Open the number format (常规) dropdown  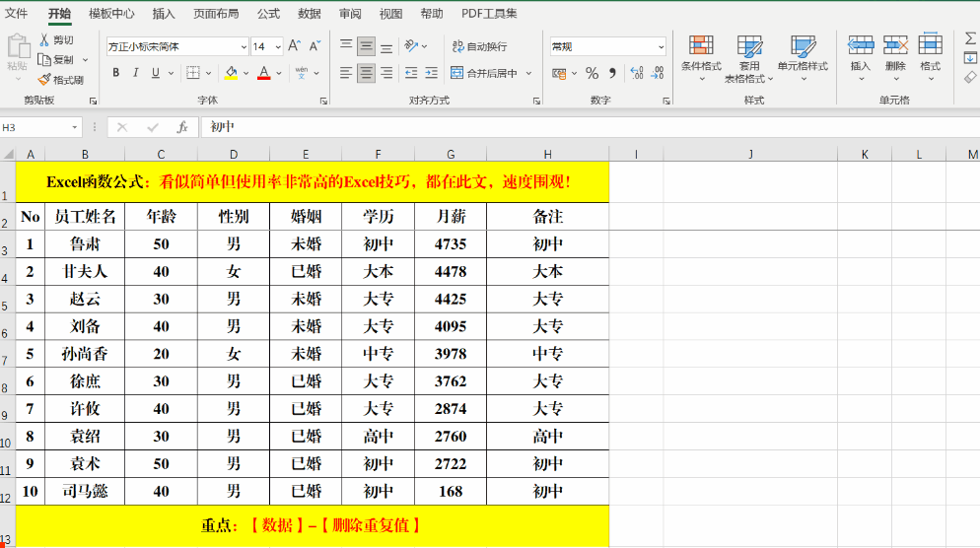tap(661, 47)
